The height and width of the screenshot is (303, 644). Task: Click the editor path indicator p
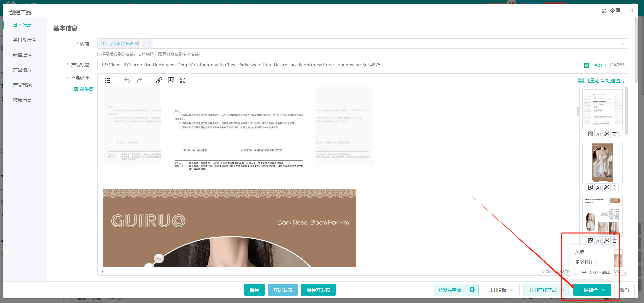(x=102, y=272)
